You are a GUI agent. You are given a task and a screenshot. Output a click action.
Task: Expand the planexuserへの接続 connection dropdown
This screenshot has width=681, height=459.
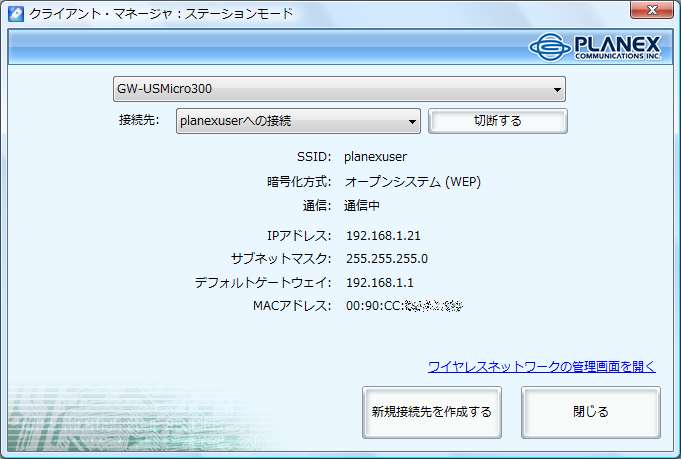298,121
